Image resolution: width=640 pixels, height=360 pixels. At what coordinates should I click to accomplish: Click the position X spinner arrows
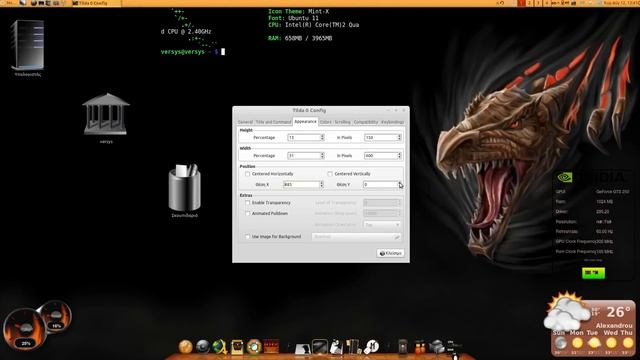[322, 184]
